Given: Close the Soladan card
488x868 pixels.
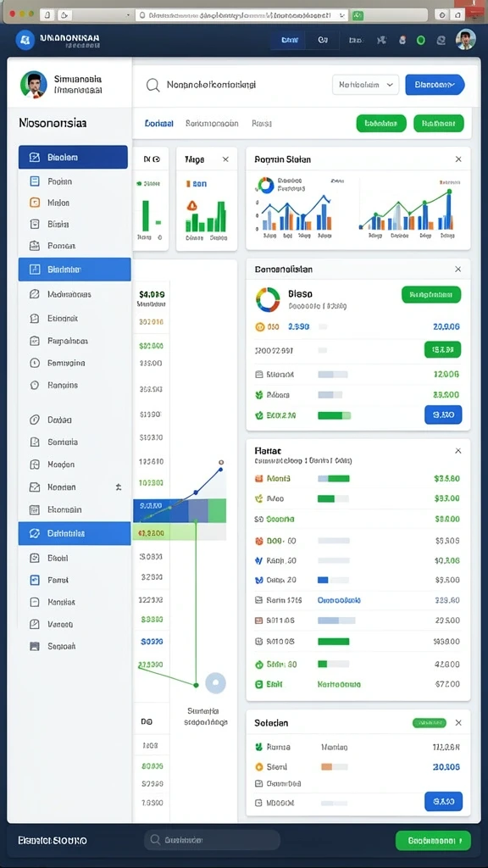Looking at the screenshot, I should coord(458,723).
